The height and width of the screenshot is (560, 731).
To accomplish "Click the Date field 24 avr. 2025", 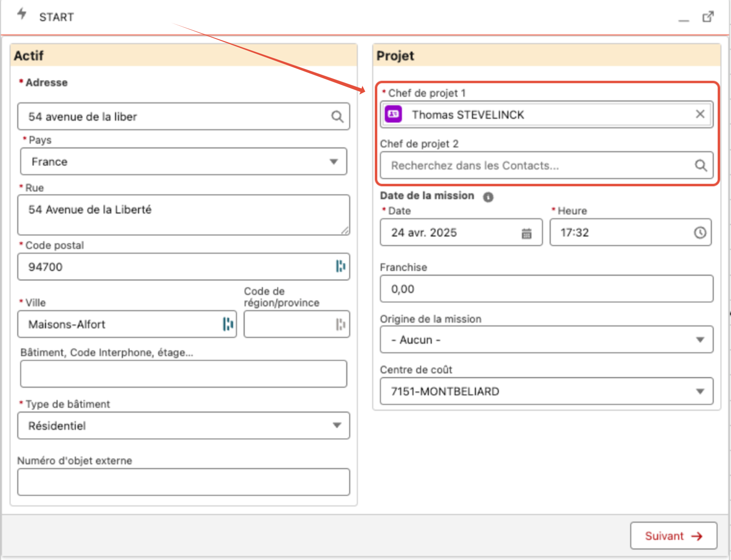I will click(x=461, y=232).
